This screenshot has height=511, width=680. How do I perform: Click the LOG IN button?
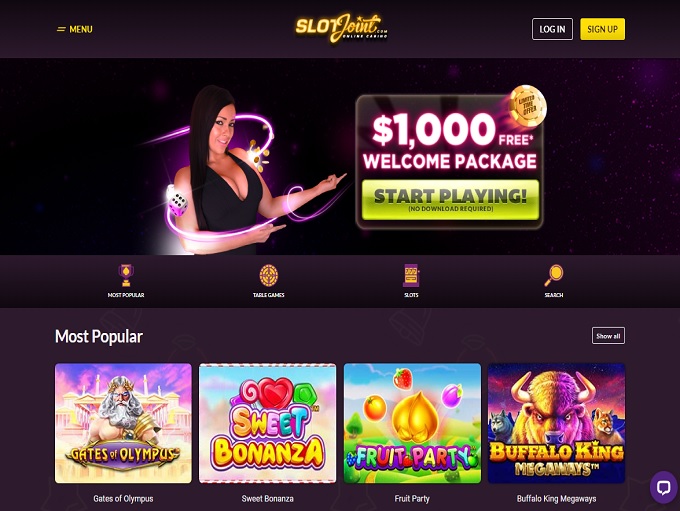click(552, 29)
